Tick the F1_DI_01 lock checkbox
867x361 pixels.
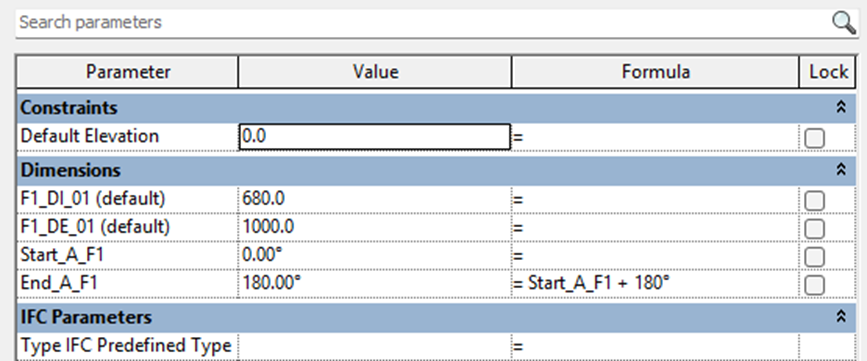(x=814, y=201)
